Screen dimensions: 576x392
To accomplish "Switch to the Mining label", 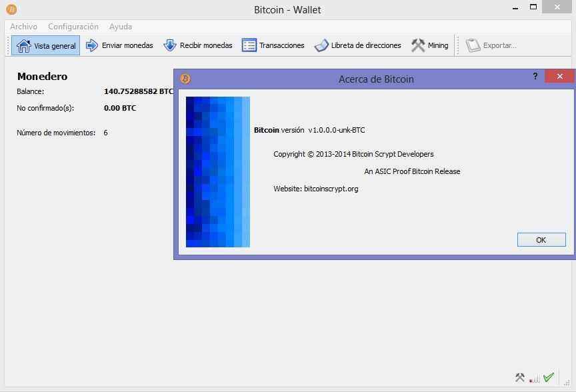I will tap(438, 45).
